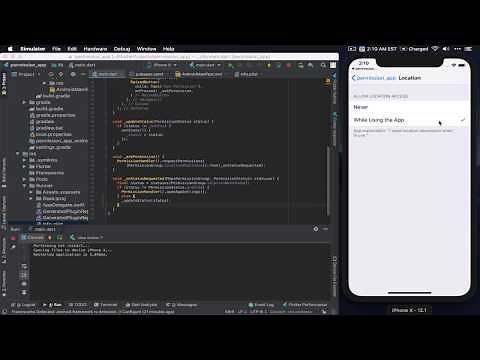Click the green hot restart icon
Screen dimensions: 480x360
tap(60, 237)
